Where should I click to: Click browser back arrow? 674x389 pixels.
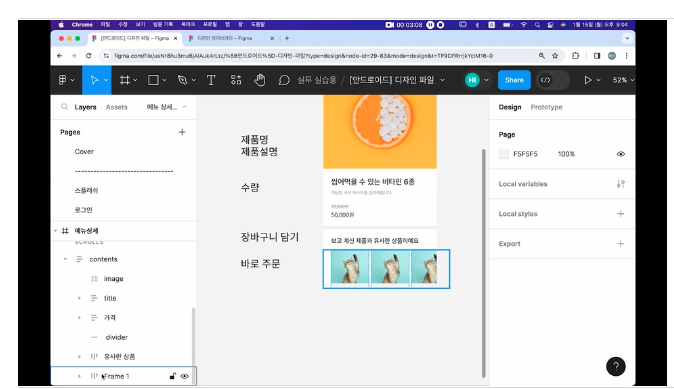click(x=59, y=56)
